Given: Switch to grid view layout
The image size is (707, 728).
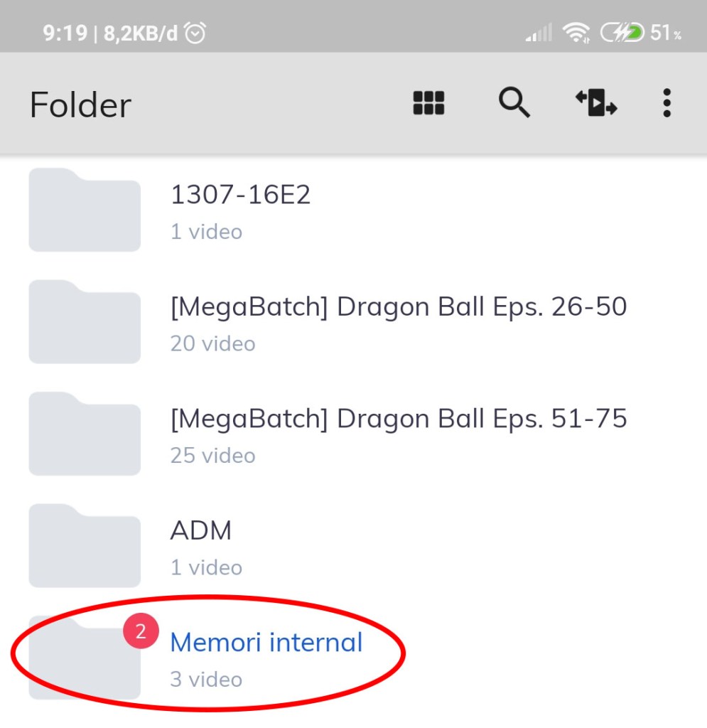Looking at the screenshot, I should pyautogui.click(x=428, y=104).
